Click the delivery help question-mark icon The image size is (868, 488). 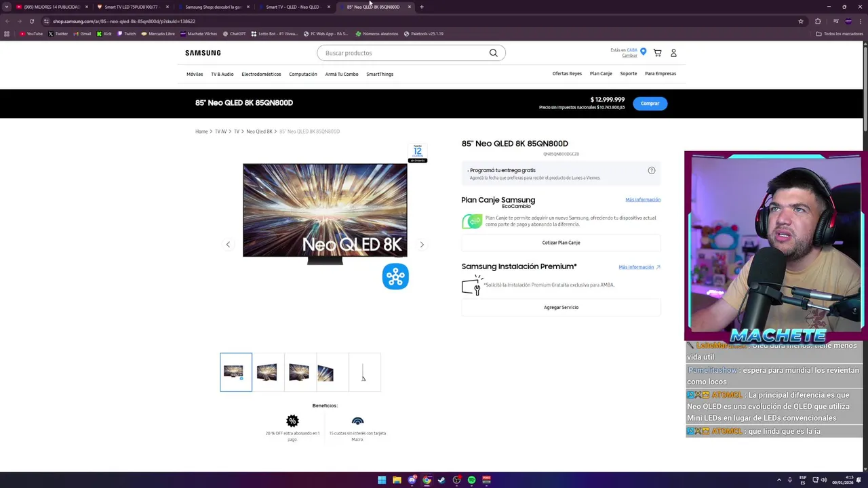coord(652,170)
